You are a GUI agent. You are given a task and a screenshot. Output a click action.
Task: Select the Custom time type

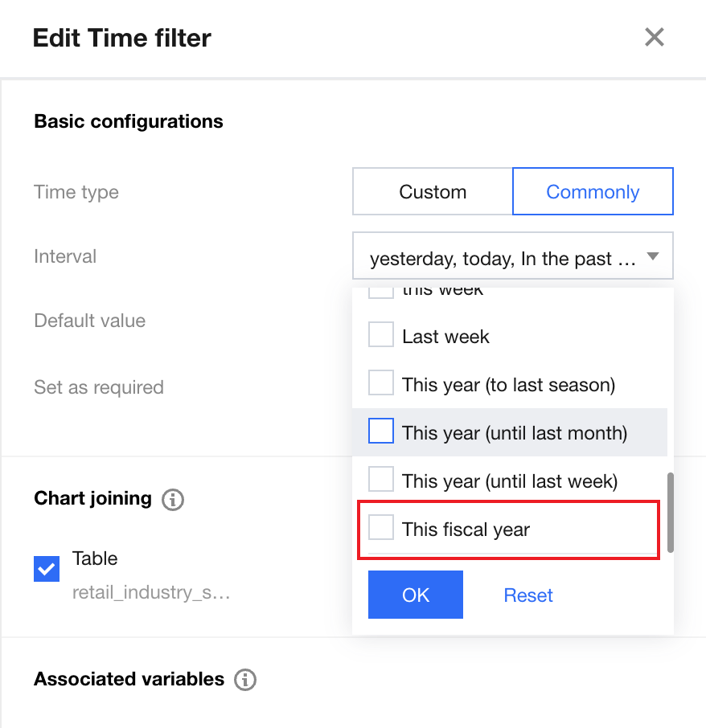[433, 192]
